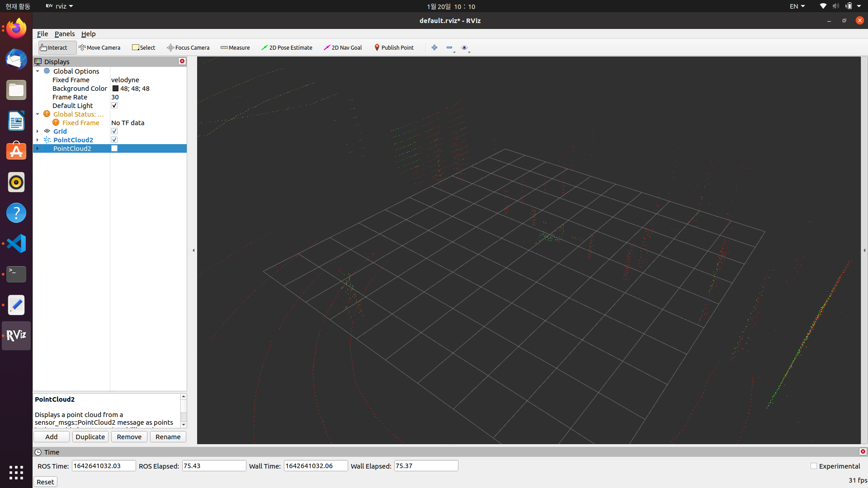
Task: Select the Move Camera tool
Action: [100, 47]
